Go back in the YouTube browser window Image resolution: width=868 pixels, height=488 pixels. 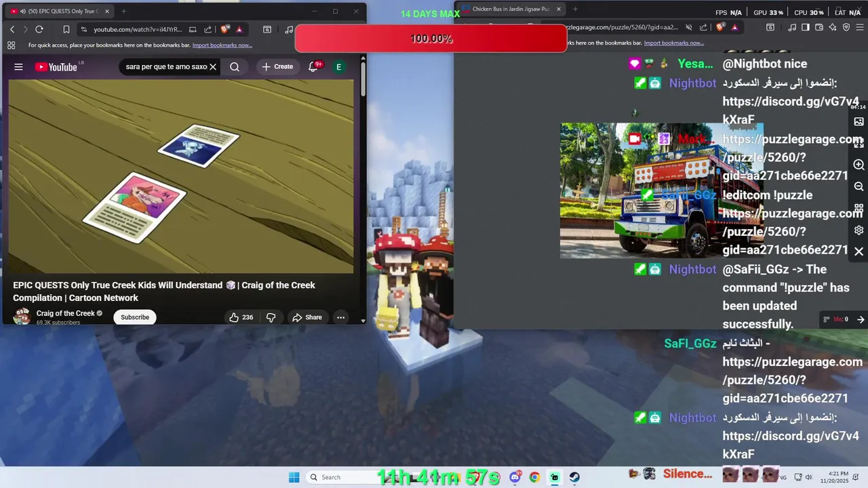[x=12, y=29]
